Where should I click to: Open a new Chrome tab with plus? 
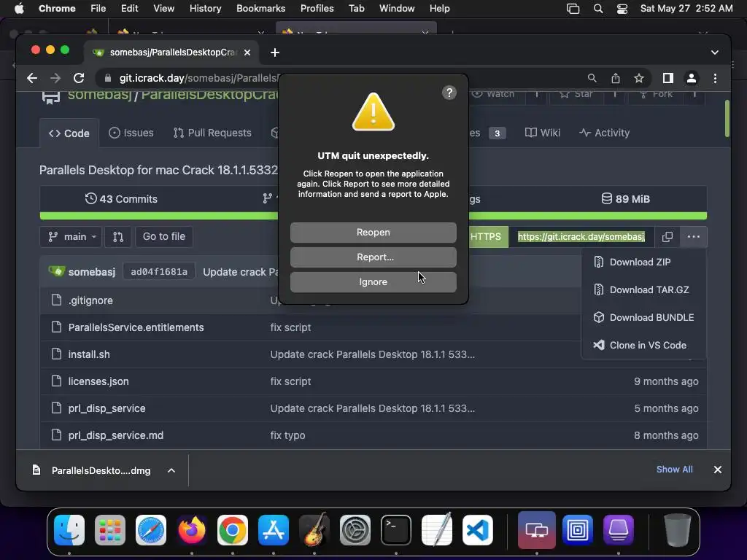275,52
